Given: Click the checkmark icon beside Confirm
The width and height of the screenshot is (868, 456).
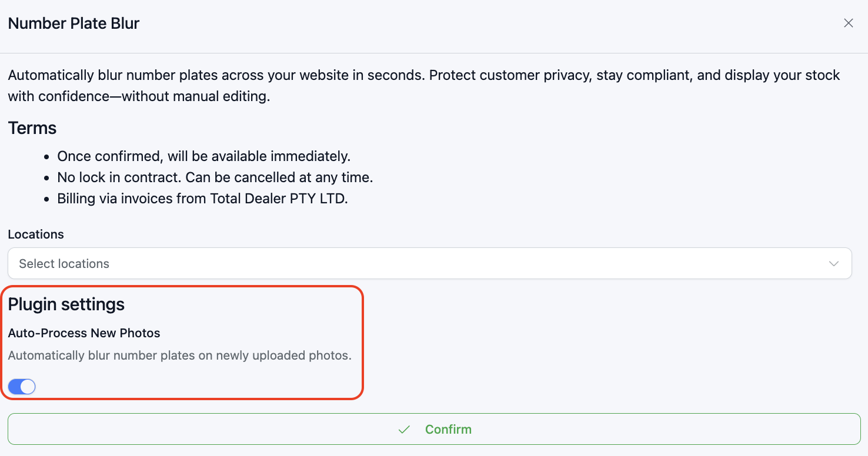Looking at the screenshot, I should click(x=404, y=430).
